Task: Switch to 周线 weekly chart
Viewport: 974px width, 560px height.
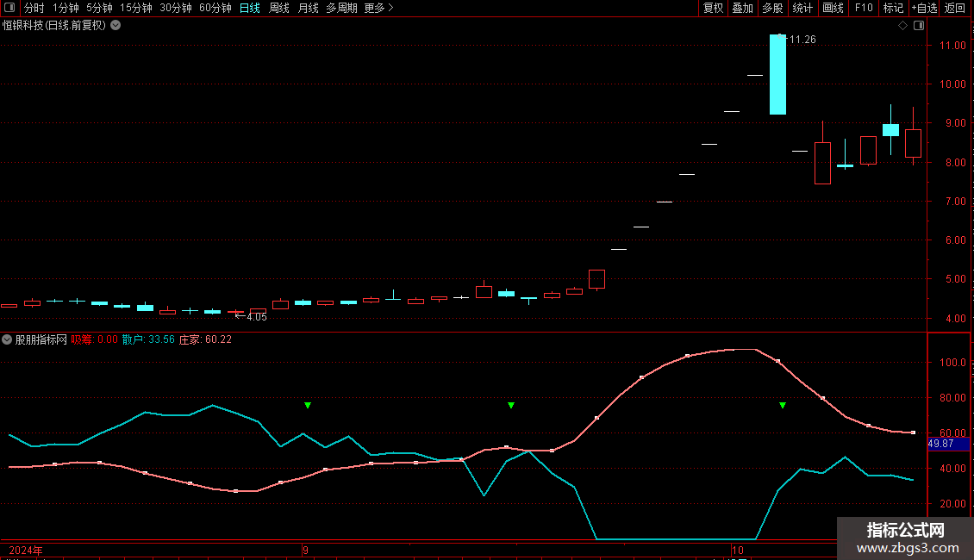Action: tap(279, 8)
